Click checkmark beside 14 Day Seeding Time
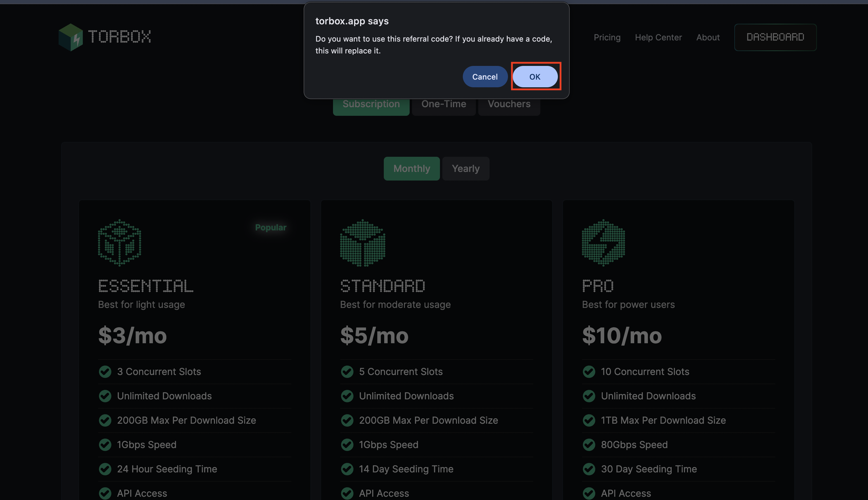 pos(347,469)
